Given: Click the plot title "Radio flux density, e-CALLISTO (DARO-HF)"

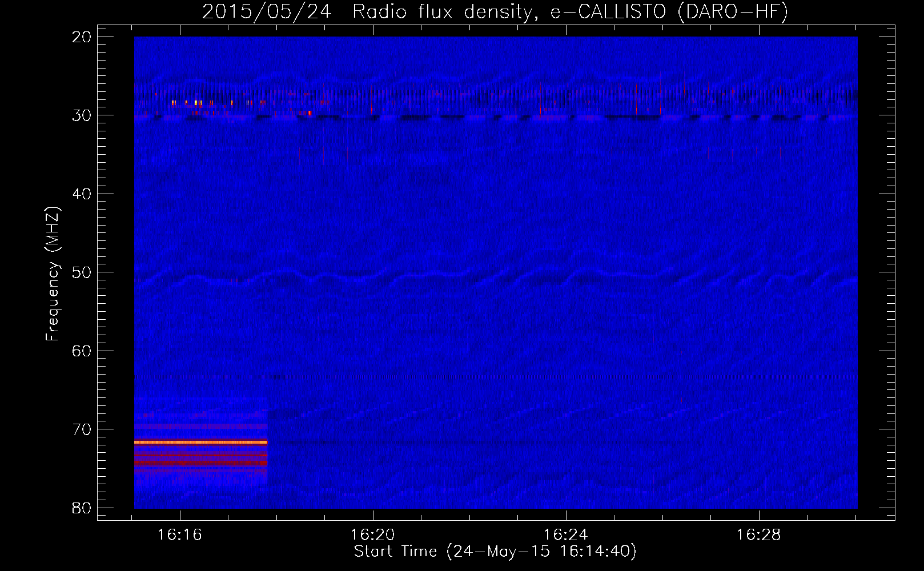Looking at the screenshot, I should click(x=570, y=11).
